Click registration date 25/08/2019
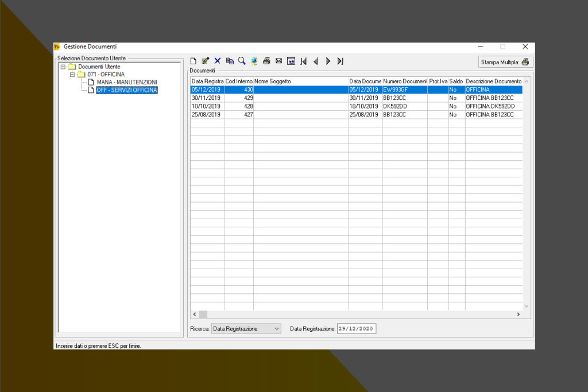This screenshot has height=392, width=588. (206, 115)
